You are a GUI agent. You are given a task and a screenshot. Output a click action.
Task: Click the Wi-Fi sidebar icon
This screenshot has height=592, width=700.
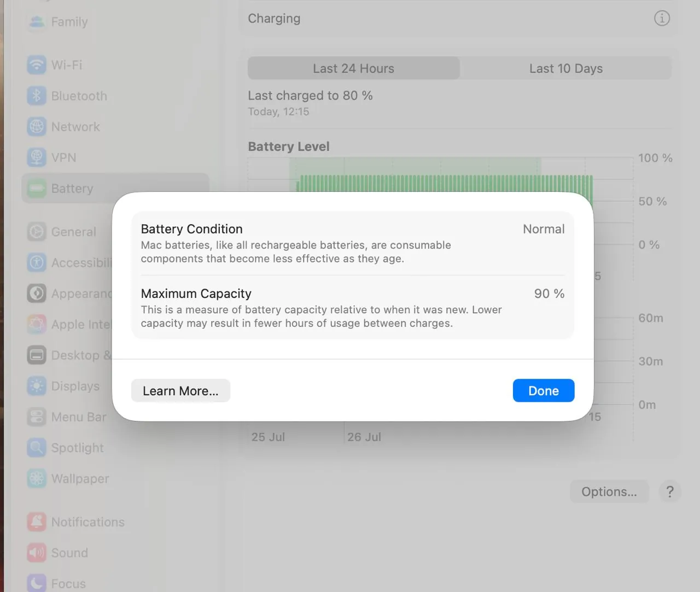point(37,65)
